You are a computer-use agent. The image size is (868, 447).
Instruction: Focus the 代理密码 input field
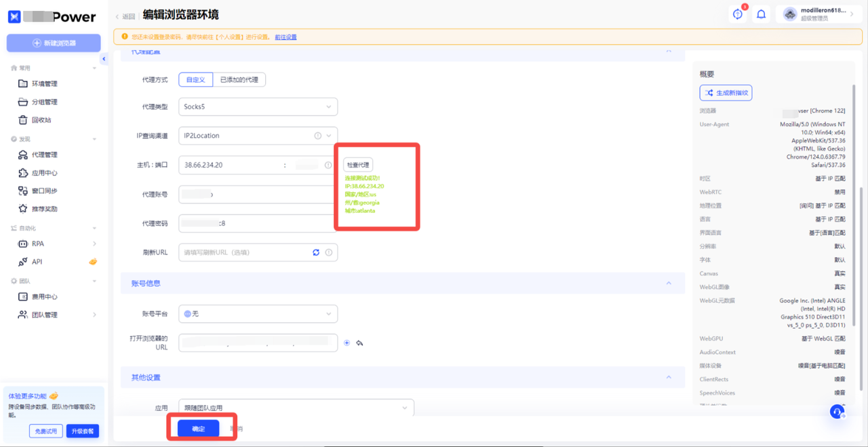click(258, 223)
